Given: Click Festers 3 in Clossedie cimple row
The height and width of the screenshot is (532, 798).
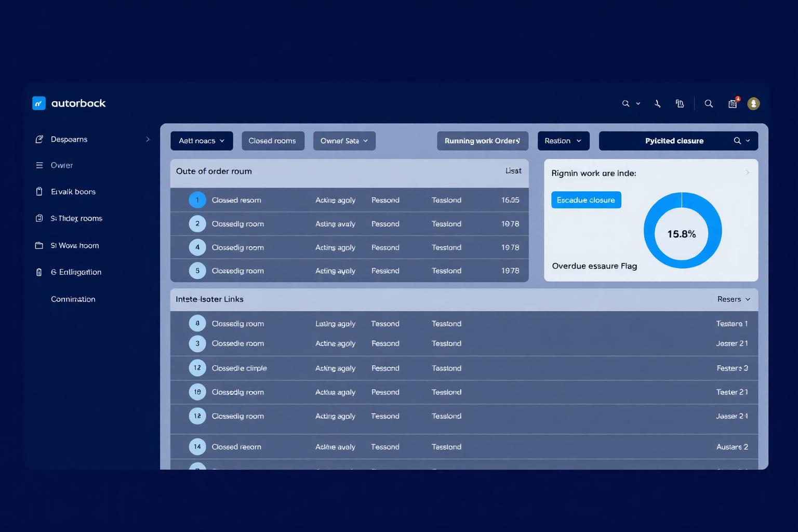Looking at the screenshot, I should (x=733, y=368).
